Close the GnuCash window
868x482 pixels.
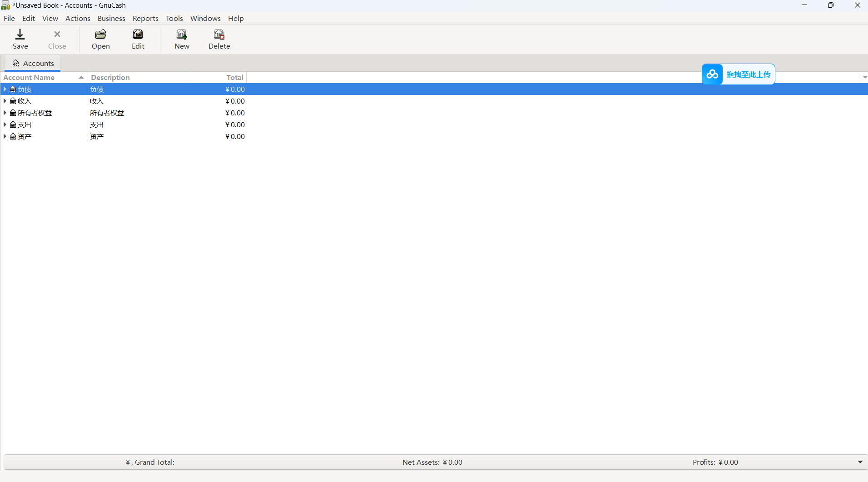[857, 5]
